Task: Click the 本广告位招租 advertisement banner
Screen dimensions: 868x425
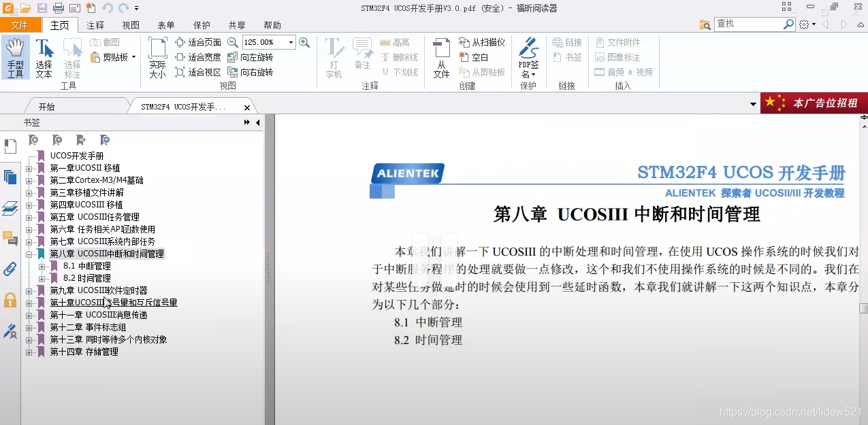Action: 814,103
